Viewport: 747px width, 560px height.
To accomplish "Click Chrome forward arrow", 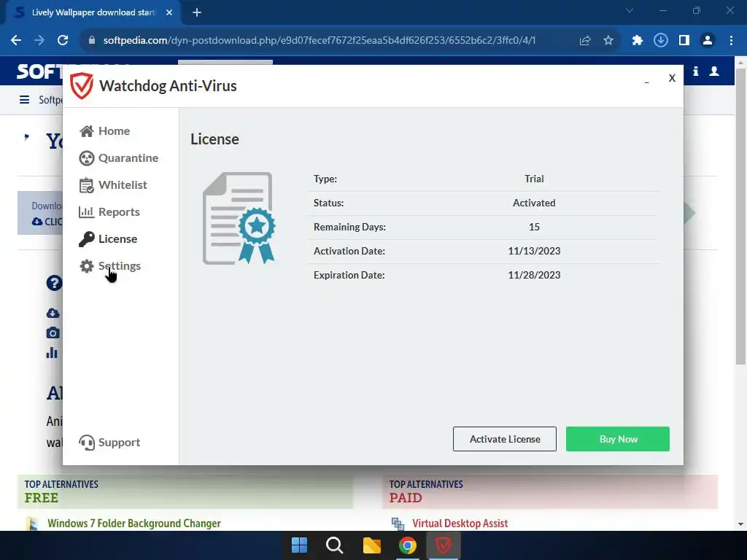I will coord(39,41).
